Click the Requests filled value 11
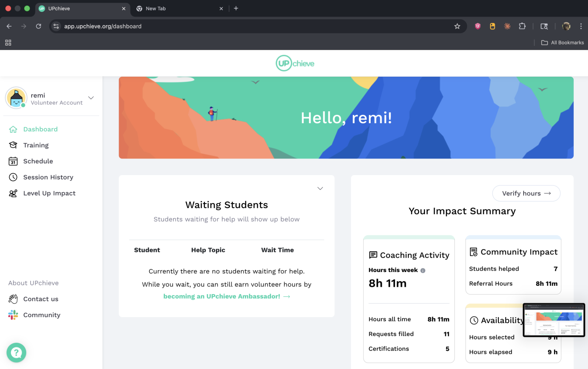 (x=447, y=334)
